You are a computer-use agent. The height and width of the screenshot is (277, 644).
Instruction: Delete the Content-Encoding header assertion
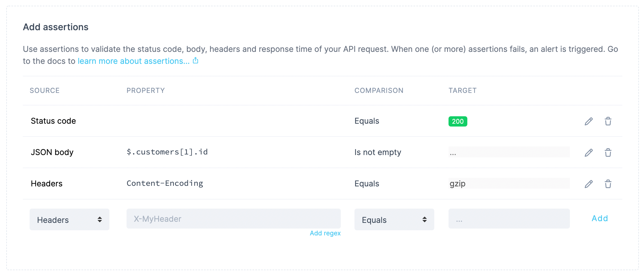click(x=608, y=184)
